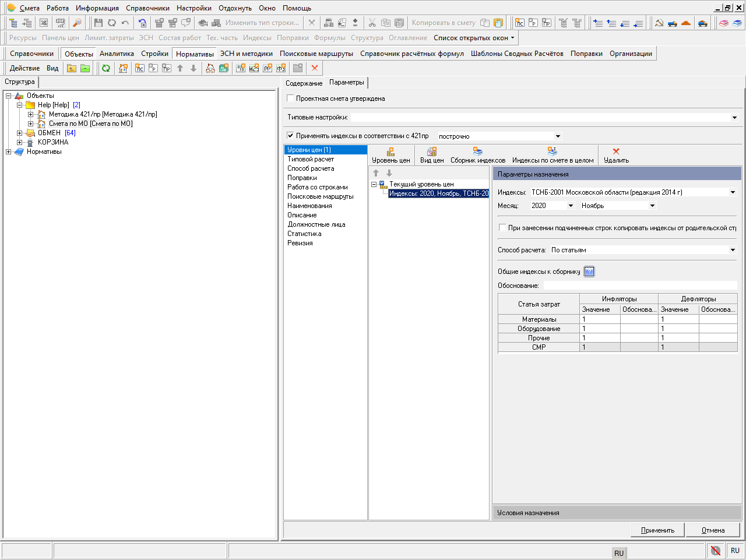The width and height of the screenshot is (746, 560).
Task: Click the down arrow above Текущий уровень цен
Action: coord(389,173)
